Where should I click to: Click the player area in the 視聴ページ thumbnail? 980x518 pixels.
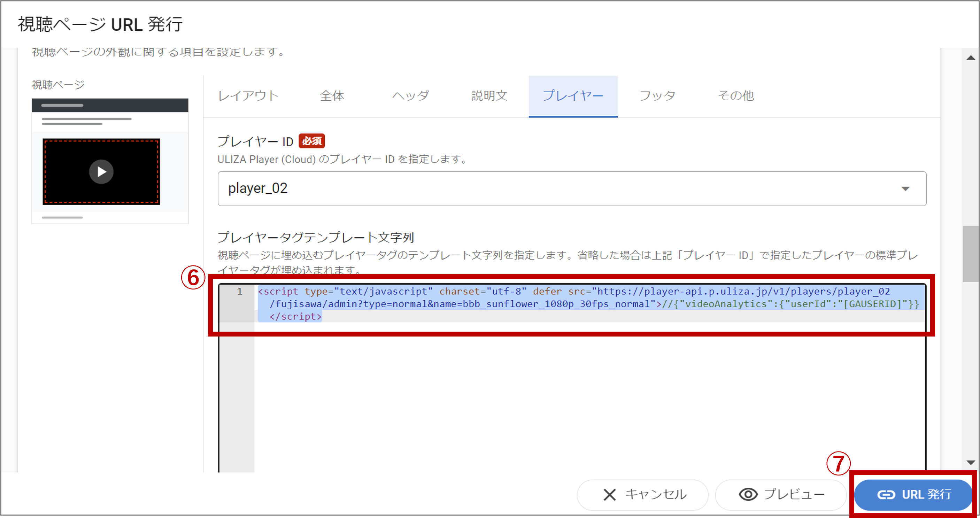pyautogui.click(x=101, y=172)
